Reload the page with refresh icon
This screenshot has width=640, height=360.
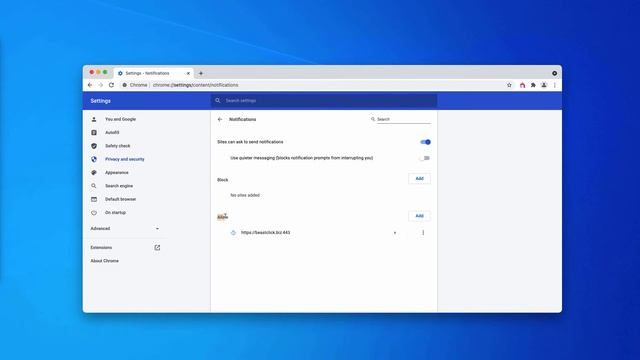(111, 85)
